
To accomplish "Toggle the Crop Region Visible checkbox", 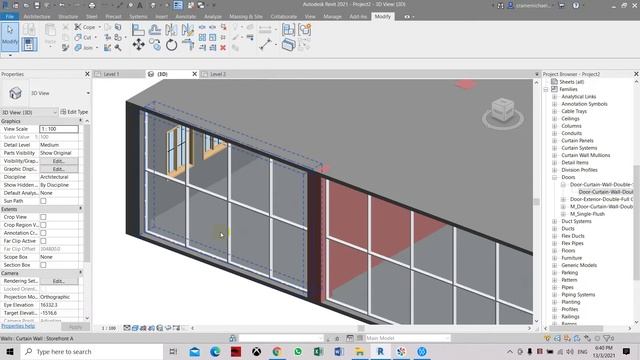I will point(43,225).
